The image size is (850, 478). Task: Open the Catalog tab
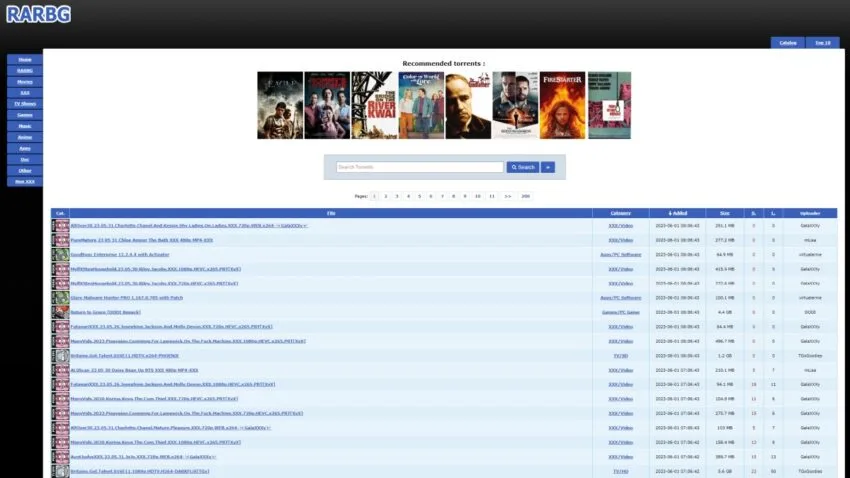[x=788, y=43]
